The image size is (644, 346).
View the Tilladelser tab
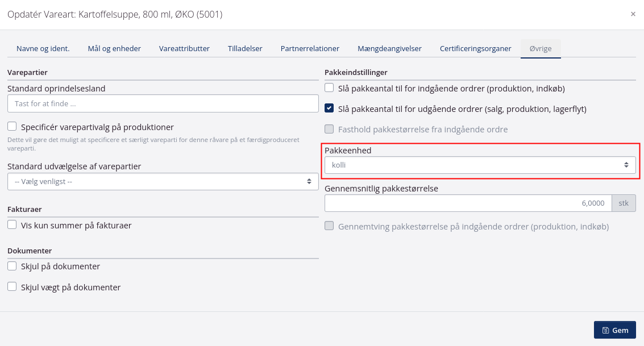244,48
